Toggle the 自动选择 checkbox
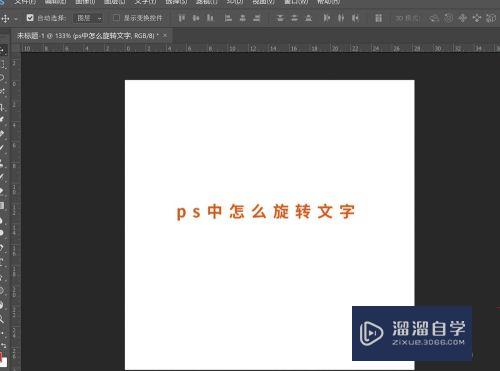Image resolution: width=500 pixels, height=371 pixels. [30, 18]
